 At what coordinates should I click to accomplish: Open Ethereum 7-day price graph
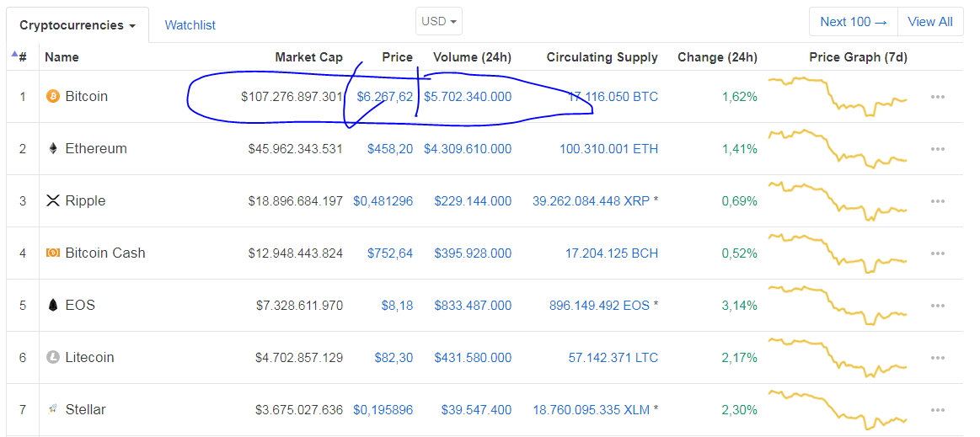[838, 148]
